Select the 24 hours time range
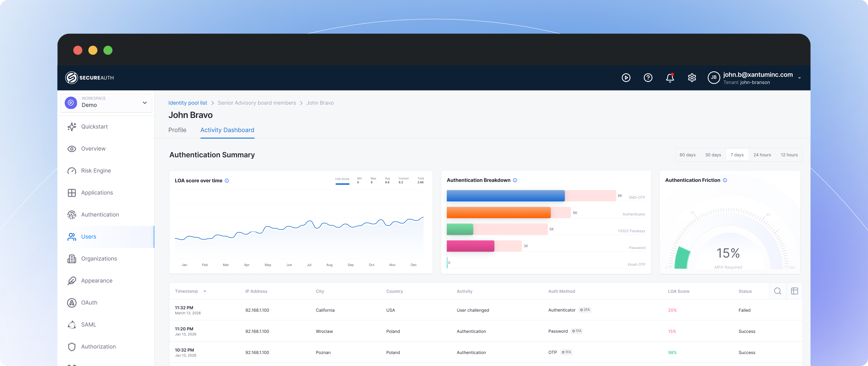This screenshot has width=868, height=366. tap(762, 155)
